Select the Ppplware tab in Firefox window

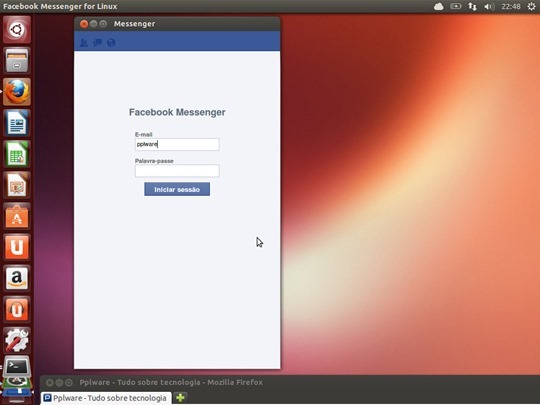point(106,398)
